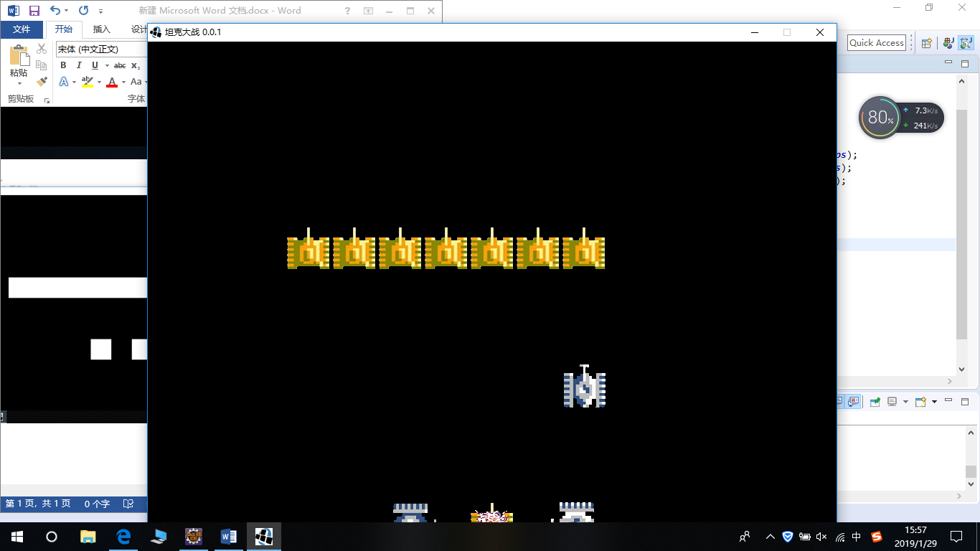This screenshot has width=980, height=551.
Task: Click the Copy icon in Word ribbon
Action: click(x=42, y=65)
